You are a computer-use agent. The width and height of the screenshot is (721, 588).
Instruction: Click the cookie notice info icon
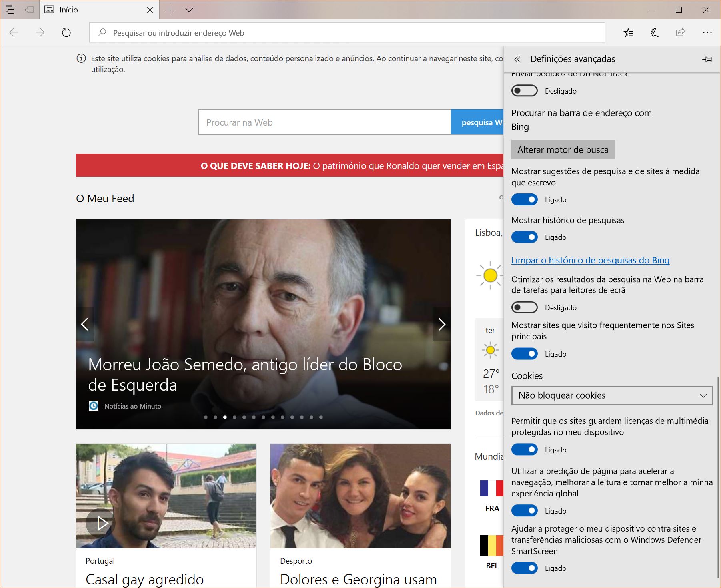pos(81,58)
